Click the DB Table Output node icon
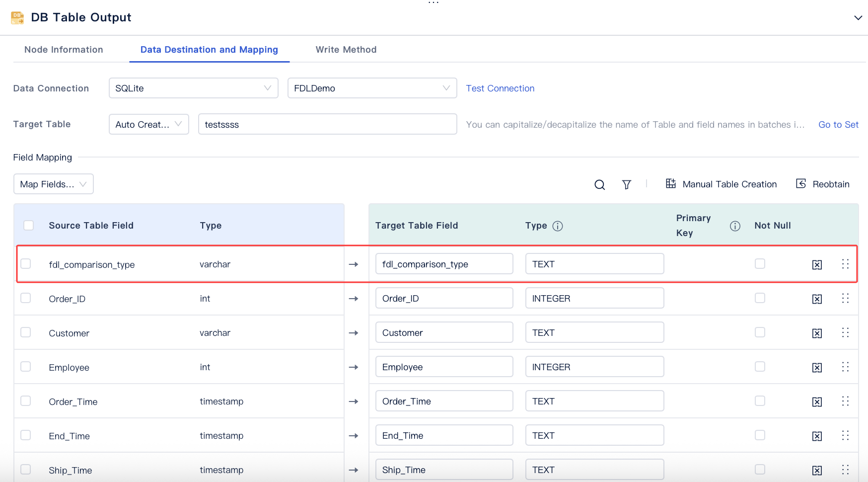The width and height of the screenshot is (868, 482). point(17,18)
